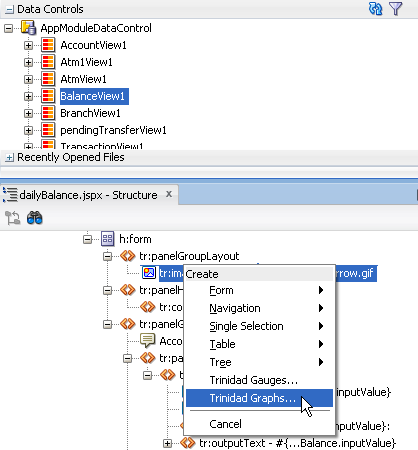
Task: Collapse the tr:pa node
Action: (127, 358)
